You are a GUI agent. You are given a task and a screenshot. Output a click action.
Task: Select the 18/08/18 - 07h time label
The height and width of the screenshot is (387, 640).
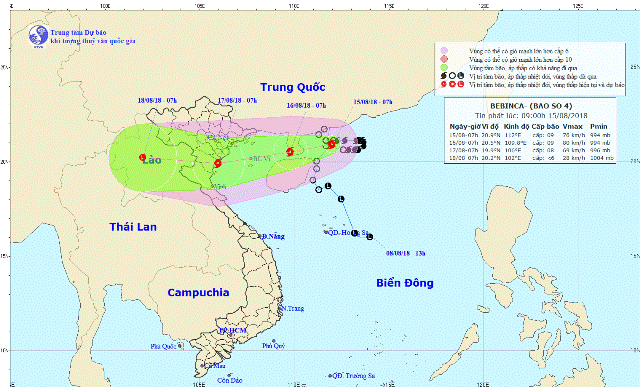point(157,100)
